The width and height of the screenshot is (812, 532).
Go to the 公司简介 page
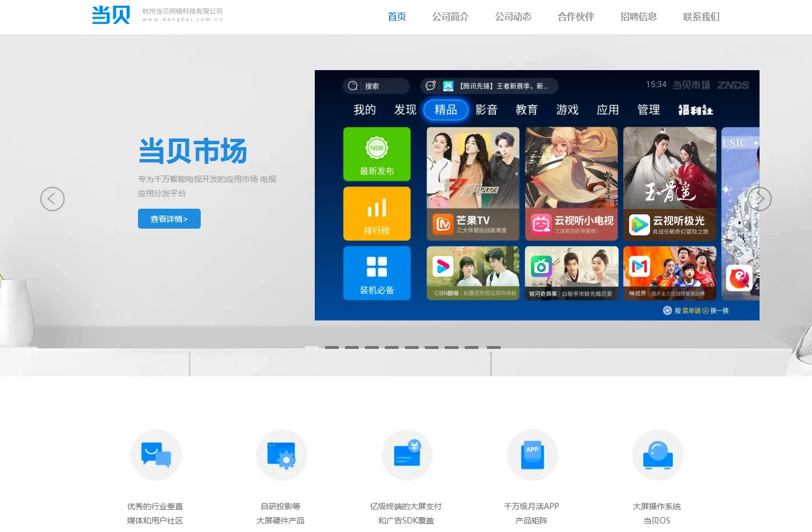[450, 17]
